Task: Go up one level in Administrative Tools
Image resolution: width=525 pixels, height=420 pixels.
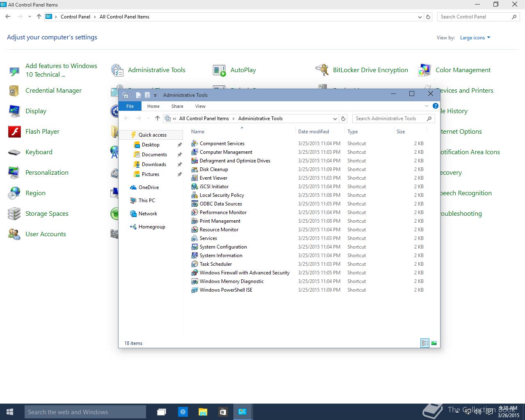Action: tap(157, 119)
